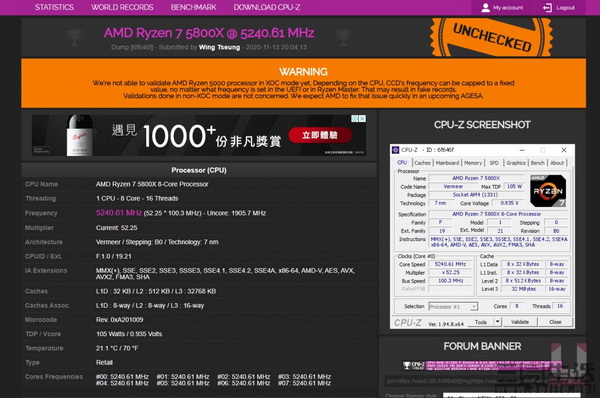The height and width of the screenshot is (398, 600).
Task: Go to the BENCHMARK section
Action: (193, 7)
